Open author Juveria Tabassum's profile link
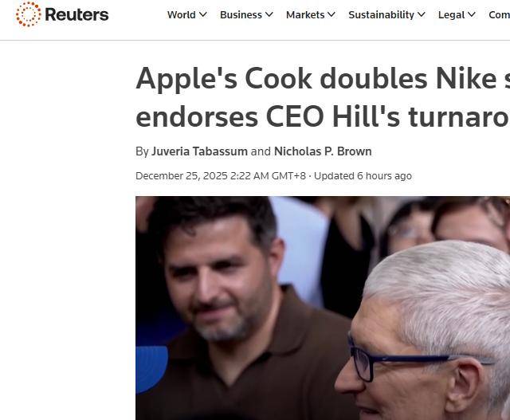The width and height of the screenshot is (510, 420). pos(199,151)
